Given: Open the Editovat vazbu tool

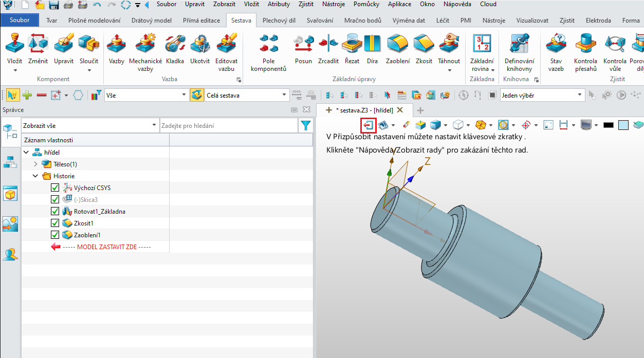Looking at the screenshot, I should (226, 52).
